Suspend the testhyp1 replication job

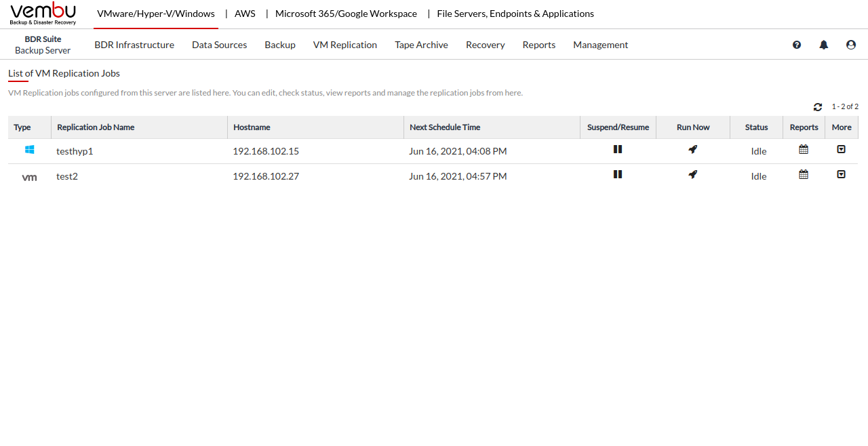click(618, 150)
